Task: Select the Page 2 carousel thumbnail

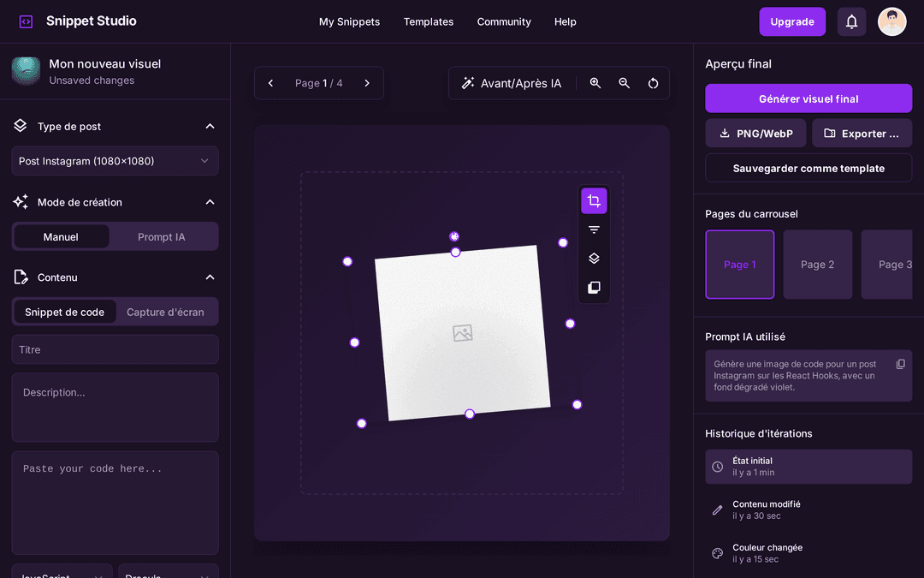Action: pyautogui.click(x=817, y=264)
